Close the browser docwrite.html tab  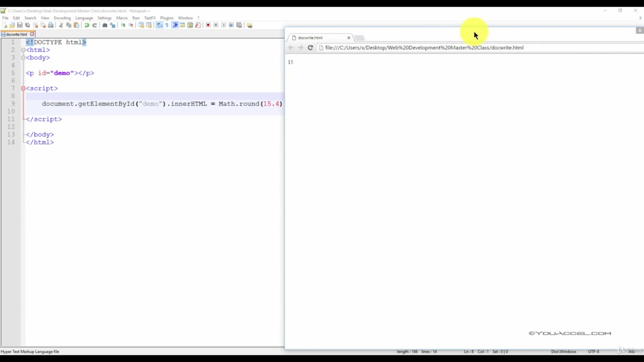(x=349, y=38)
